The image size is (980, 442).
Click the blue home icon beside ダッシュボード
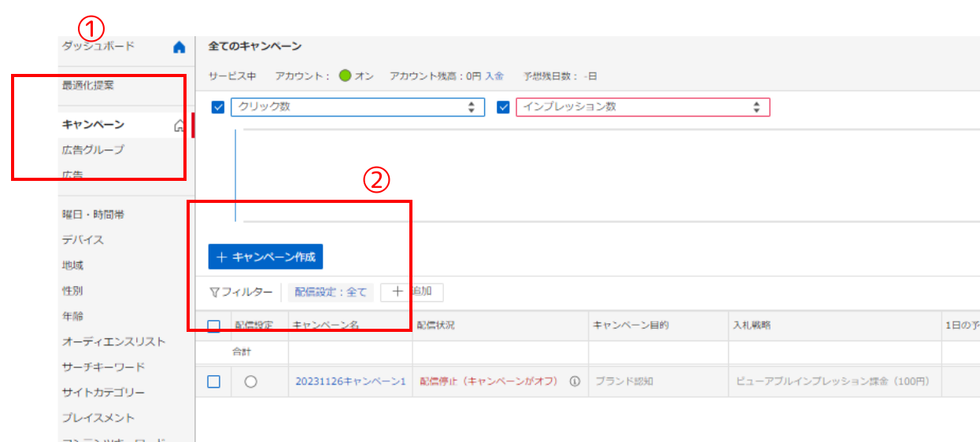pyautogui.click(x=179, y=47)
